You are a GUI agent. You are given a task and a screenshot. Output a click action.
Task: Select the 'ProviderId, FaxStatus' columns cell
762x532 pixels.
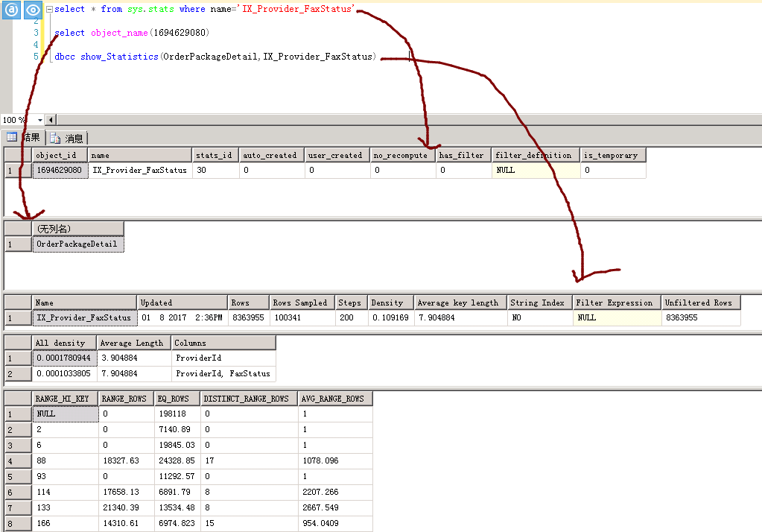[x=223, y=374]
